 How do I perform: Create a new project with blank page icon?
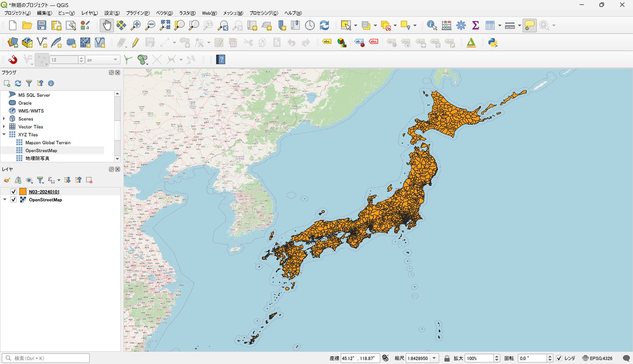(13, 25)
